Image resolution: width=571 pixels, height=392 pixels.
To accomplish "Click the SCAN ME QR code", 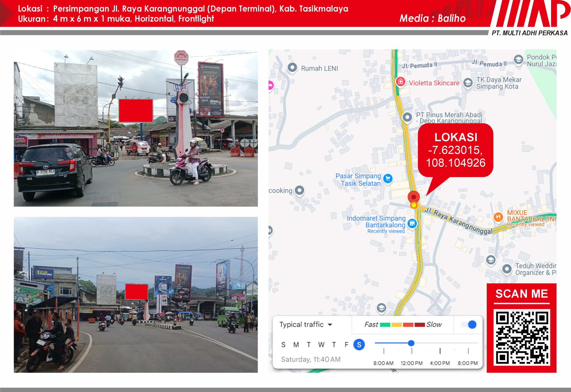I will coord(522,337).
